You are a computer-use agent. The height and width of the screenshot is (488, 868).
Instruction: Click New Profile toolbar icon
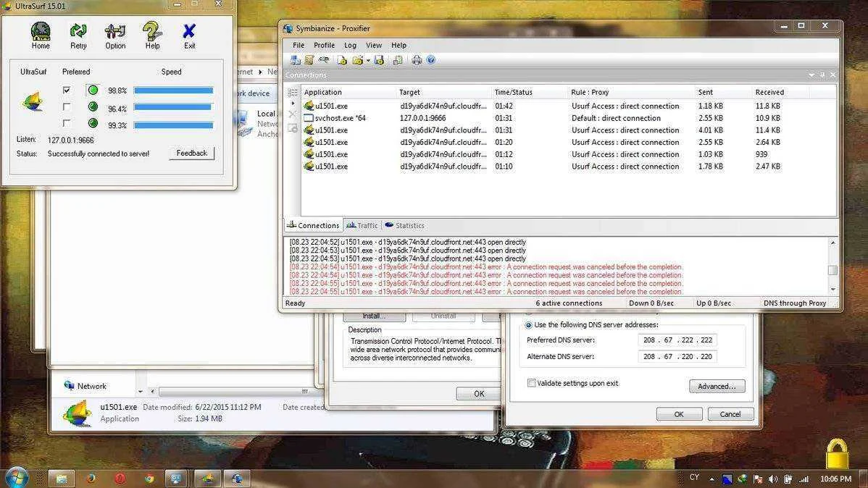tap(342, 60)
